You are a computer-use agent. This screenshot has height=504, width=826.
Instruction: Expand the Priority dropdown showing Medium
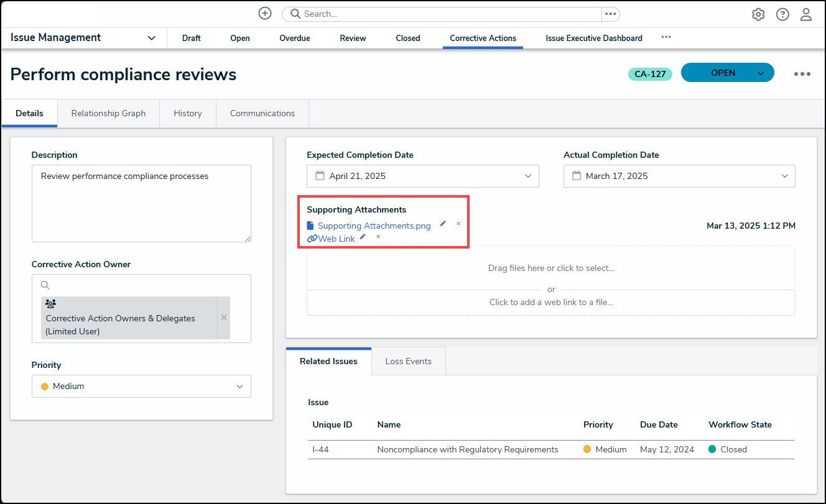(x=141, y=387)
